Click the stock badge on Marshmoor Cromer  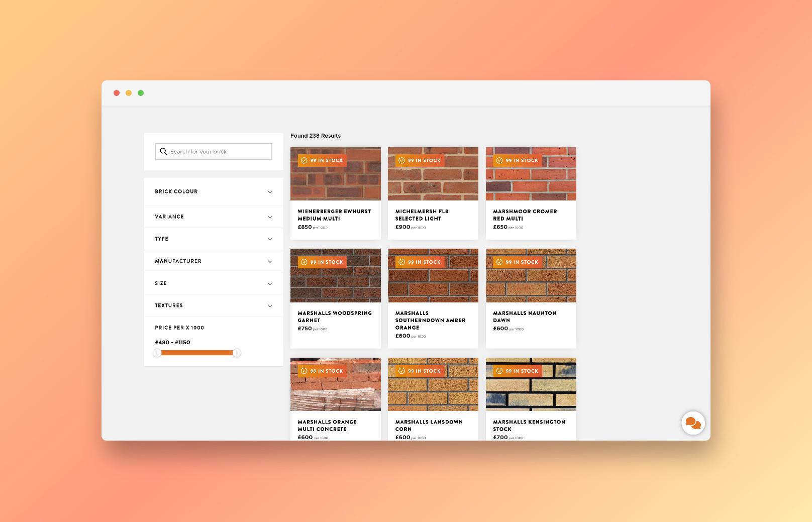click(517, 161)
